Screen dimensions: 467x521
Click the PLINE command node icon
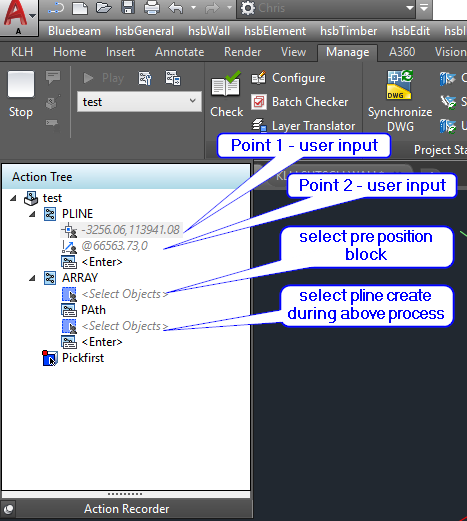50,214
